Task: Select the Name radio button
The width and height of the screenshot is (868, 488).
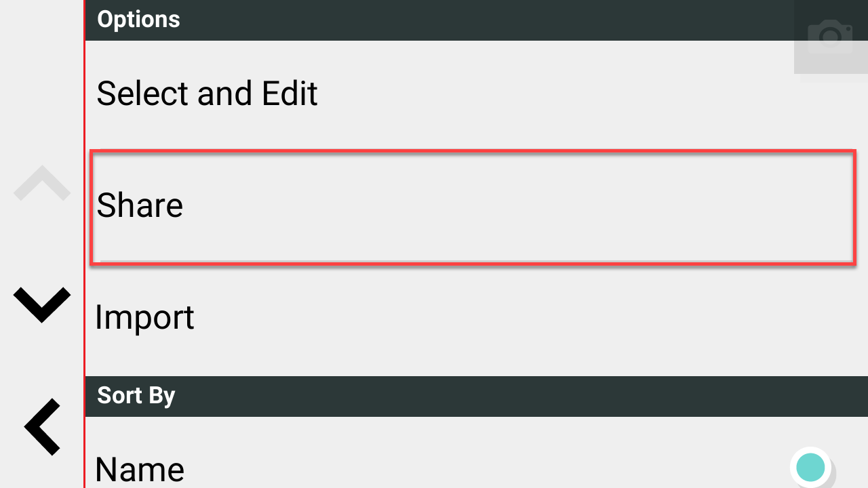Action: click(811, 467)
